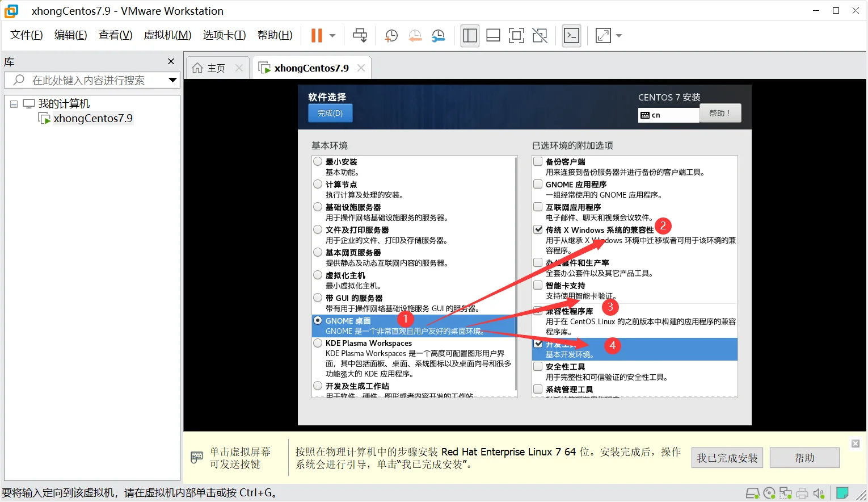
Task: Open the power options dropdown arrow
Action: [x=332, y=36]
